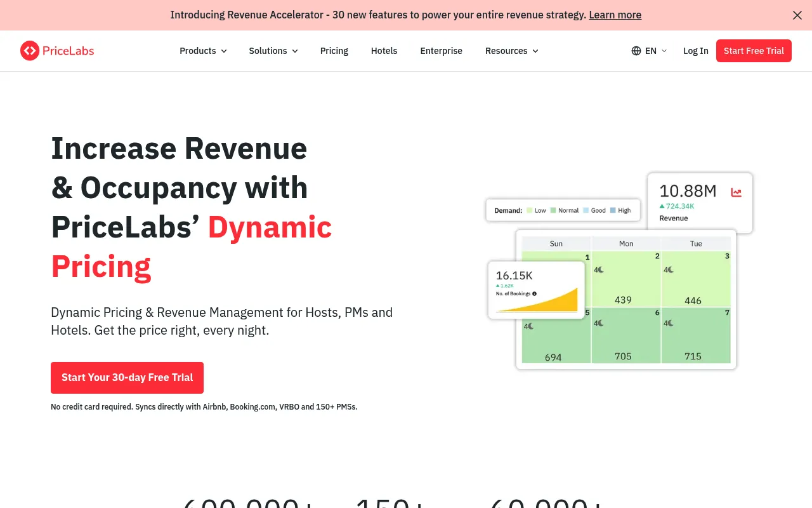Dismiss the Revenue Accelerator announcement banner

click(797, 15)
